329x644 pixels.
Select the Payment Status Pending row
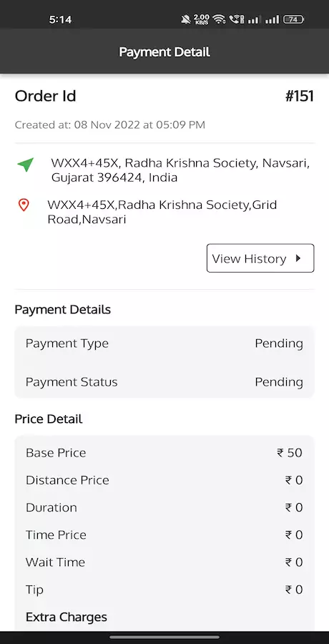164,382
